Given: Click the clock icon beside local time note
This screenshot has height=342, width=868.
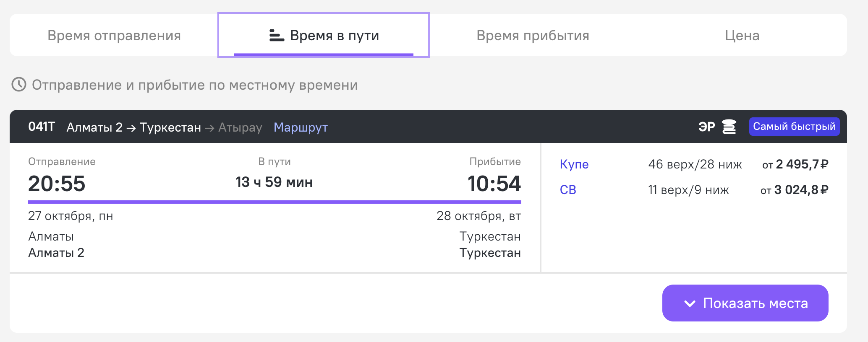Looking at the screenshot, I should coord(19,84).
